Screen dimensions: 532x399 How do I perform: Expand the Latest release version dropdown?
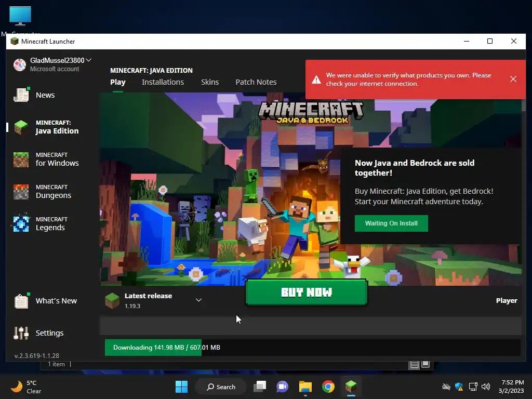[x=199, y=300]
